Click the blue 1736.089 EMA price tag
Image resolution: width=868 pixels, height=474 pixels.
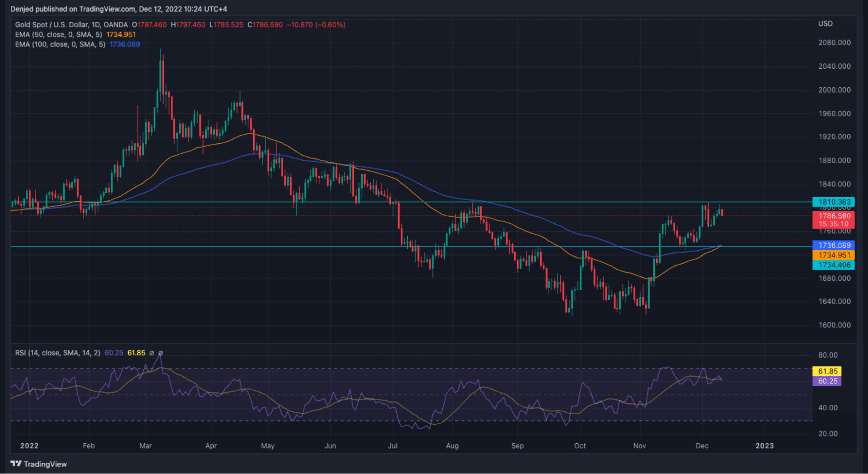point(833,245)
